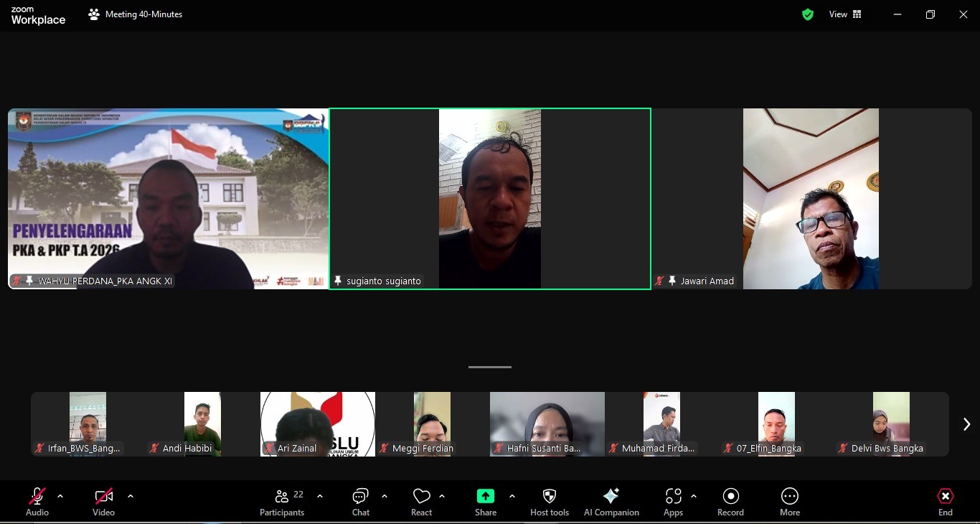Open the More options menu
The image size is (980, 524).
[790, 501]
